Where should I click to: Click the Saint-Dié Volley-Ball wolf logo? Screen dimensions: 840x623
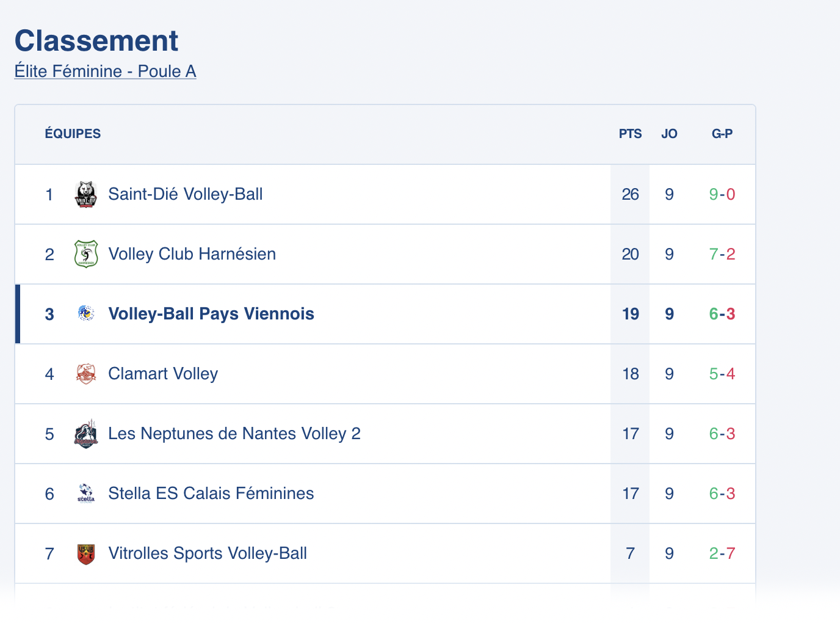pyautogui.click(x=86, y=195)
